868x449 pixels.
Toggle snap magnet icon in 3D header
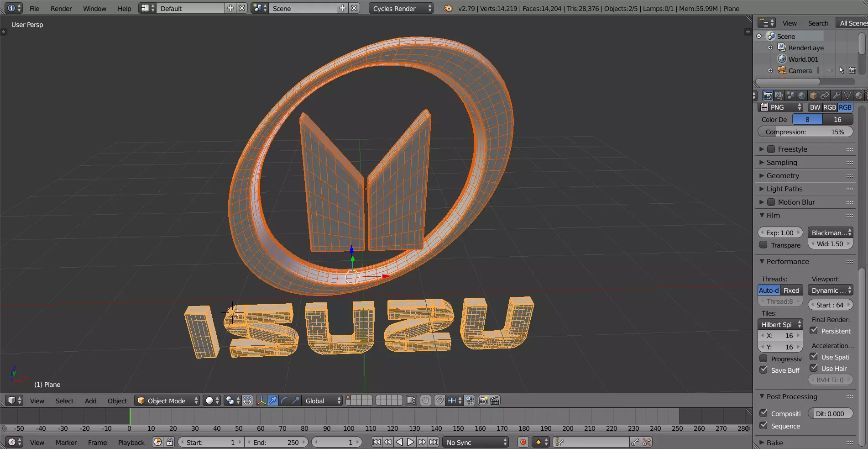[439, 401]
